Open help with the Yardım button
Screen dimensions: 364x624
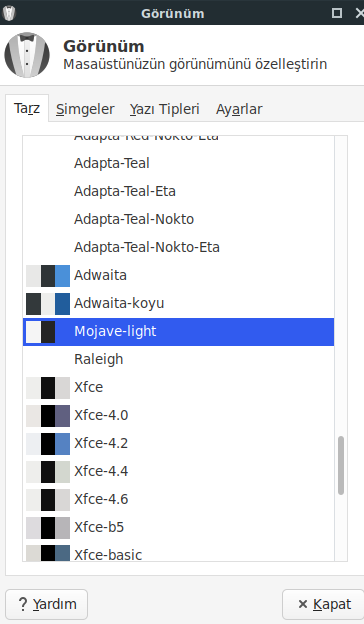point(47,604)
